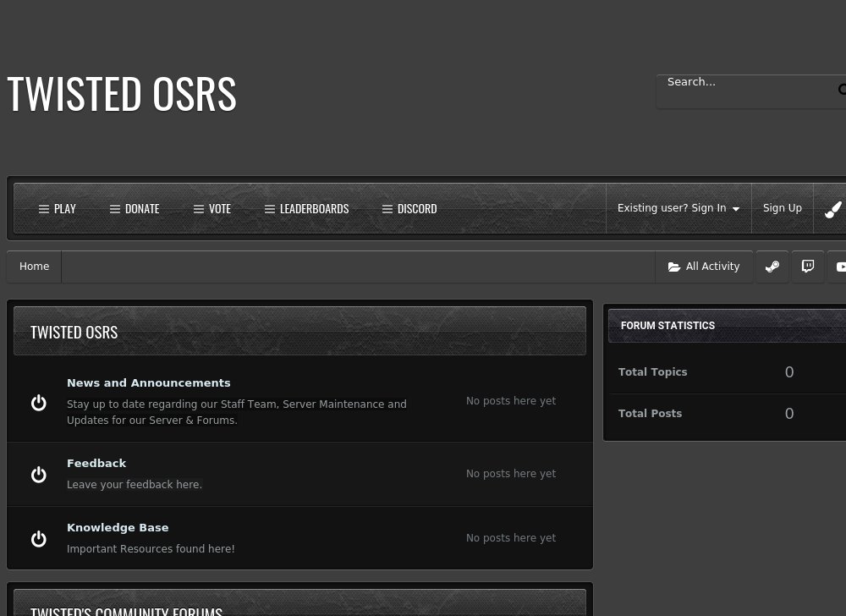Screen dimensions: 846x616
Task: Open the Knowledge Base forum link
Action: [118, 528]
